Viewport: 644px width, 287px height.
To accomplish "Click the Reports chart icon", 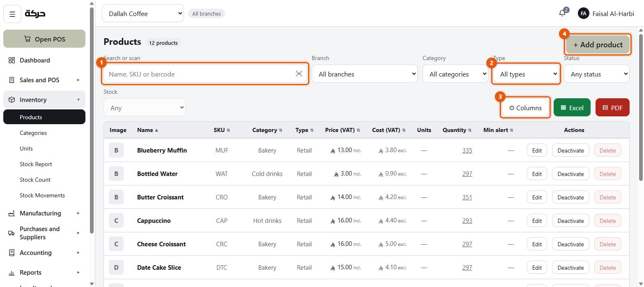I will [11, 273].
